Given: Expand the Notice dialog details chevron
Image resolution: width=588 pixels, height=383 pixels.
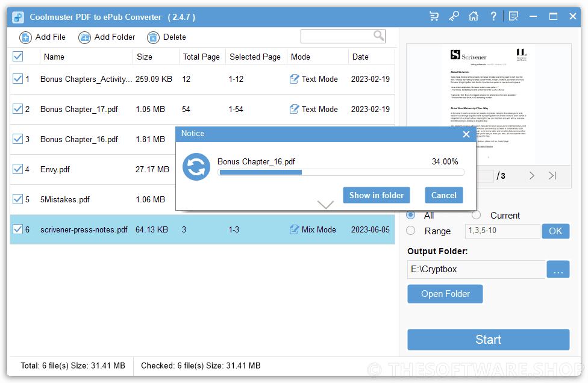Looking at the screenshot, I should [325, 204].
